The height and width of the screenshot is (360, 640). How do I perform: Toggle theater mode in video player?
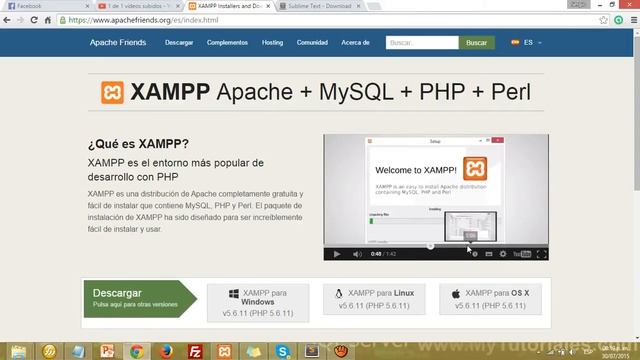click(x=489, y=254)
